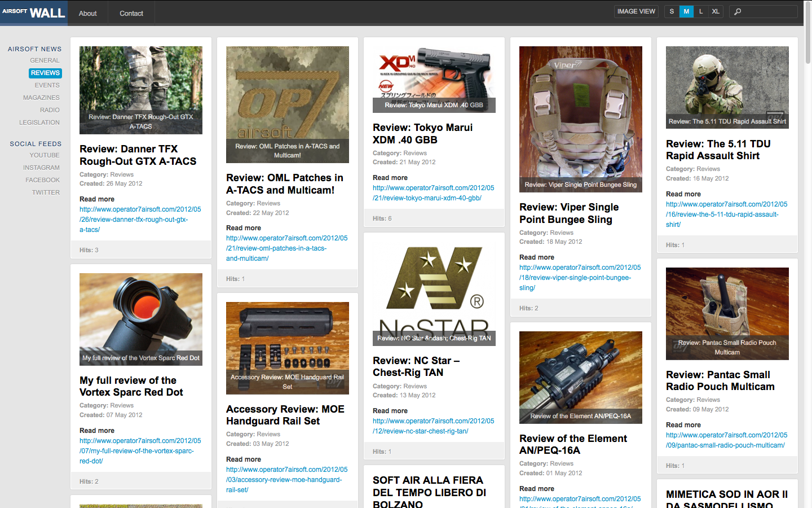Open the Contact menu item

(x=131, y=13)
